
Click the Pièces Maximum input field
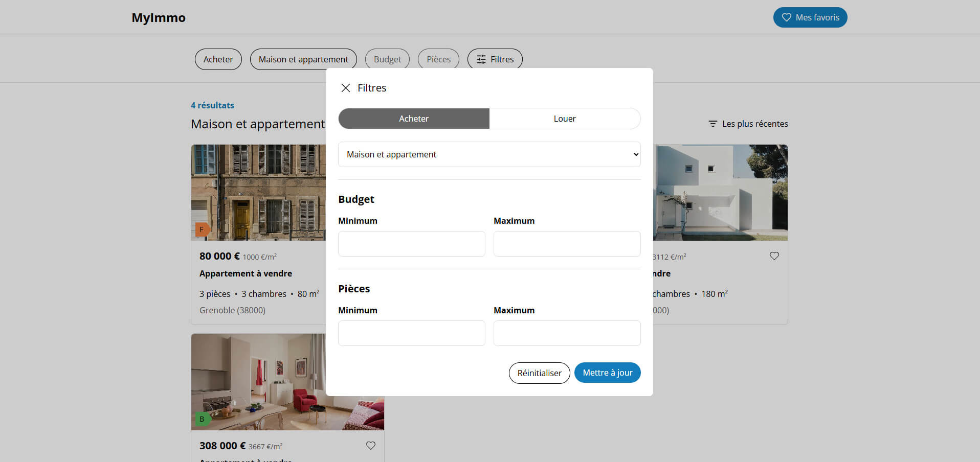click(x=567, y=333)
